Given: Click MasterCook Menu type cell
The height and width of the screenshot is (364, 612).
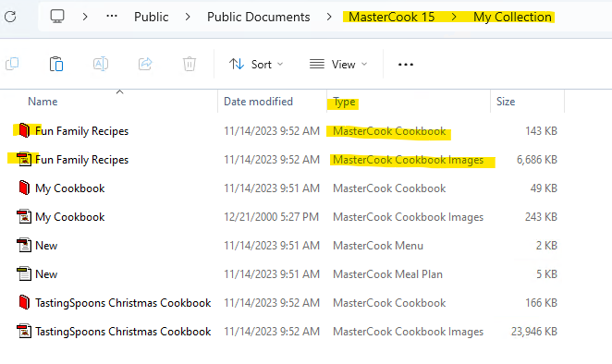Looking at the screenshot, I should [378, 246].
